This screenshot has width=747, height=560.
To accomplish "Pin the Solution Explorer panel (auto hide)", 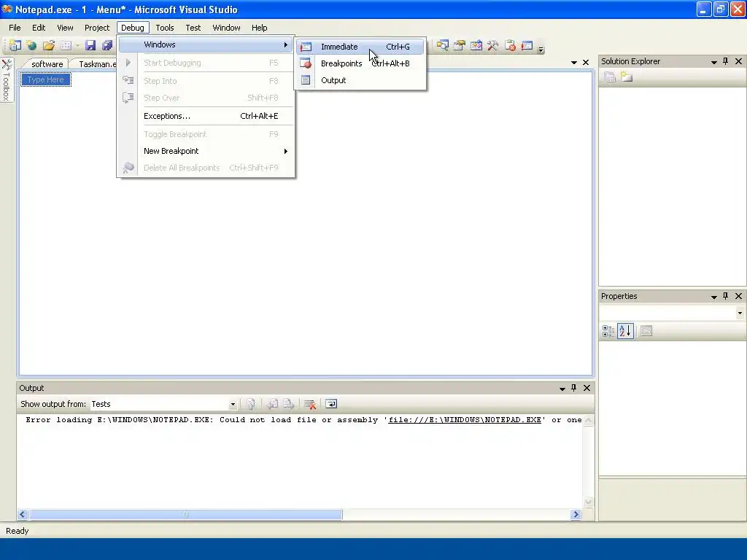I will click(726, 61).
